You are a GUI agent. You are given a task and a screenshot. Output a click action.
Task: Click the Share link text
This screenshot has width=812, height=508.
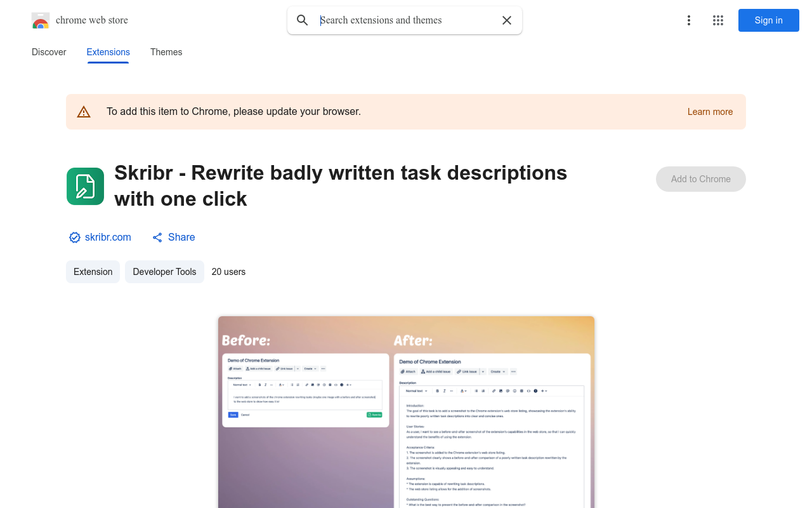pyautogui.click(x=181, y=237)
